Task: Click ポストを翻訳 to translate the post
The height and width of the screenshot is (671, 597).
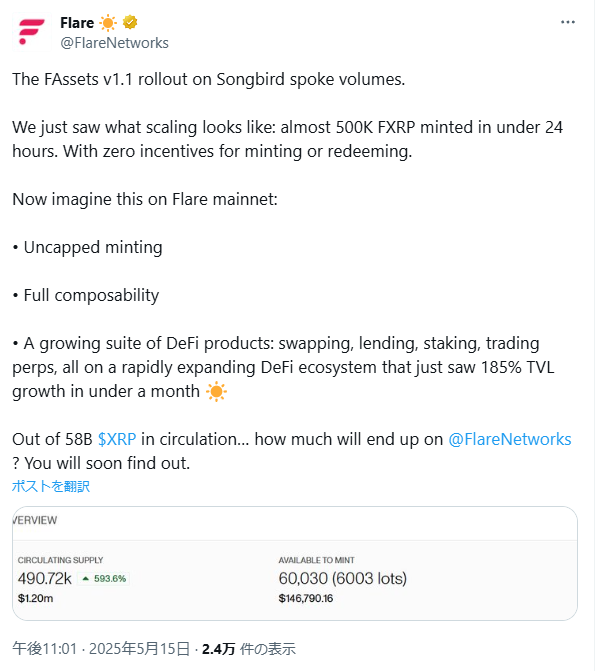Action: [x=51, y=486]
